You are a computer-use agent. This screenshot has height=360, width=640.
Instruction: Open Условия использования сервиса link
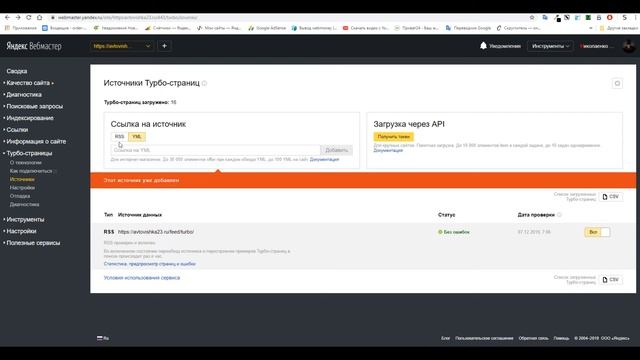142,278
